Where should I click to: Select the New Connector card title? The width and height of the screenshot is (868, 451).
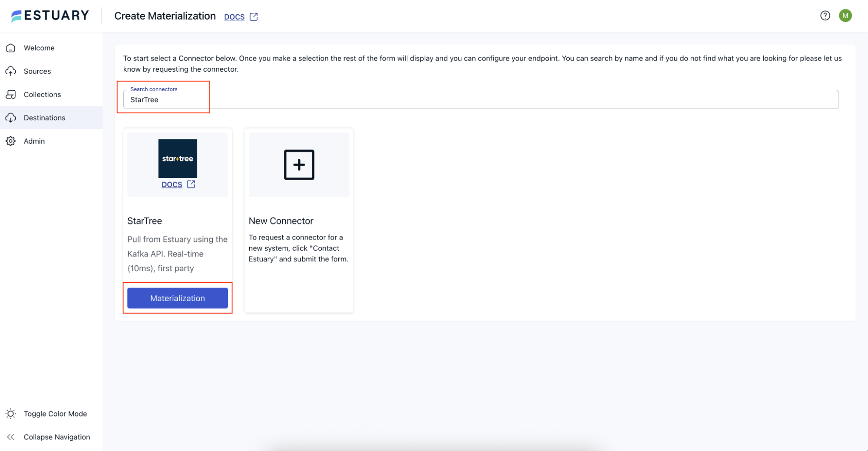coord(281,221)
